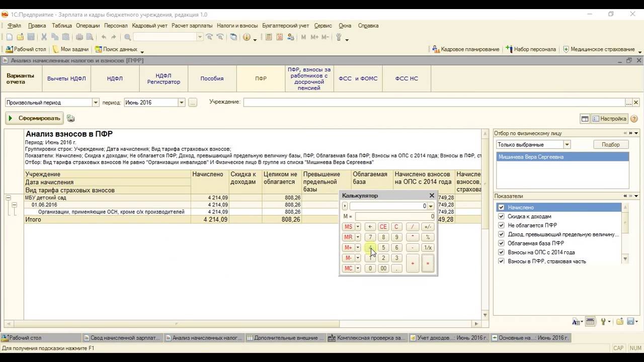
Task: Toggle Облагаемая база ПФР checkbox
Action: (501, 243)
